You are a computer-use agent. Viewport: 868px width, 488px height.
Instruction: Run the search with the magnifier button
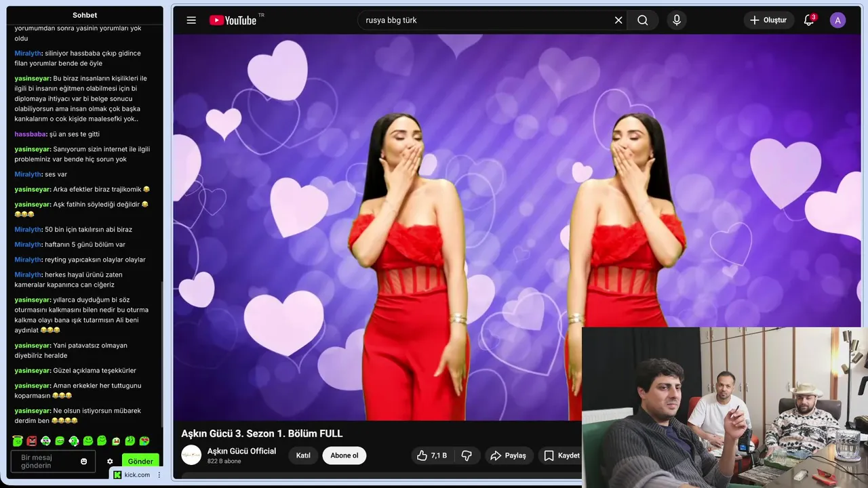[643, 20]
